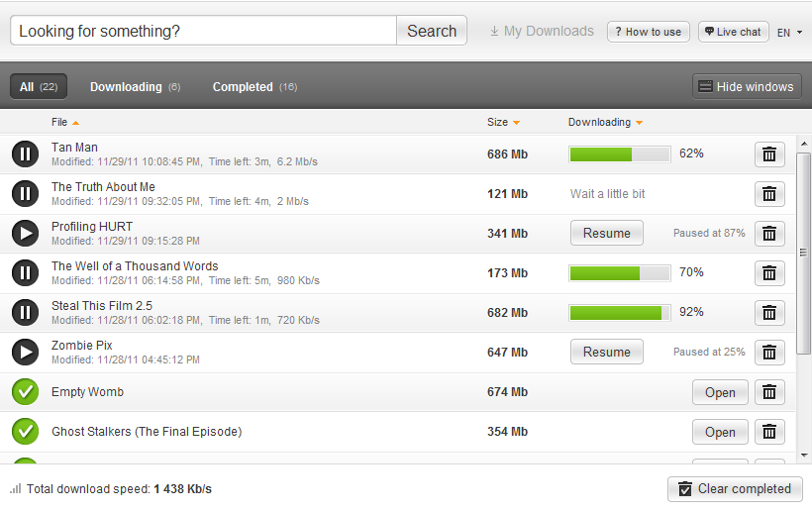The width and height of the screenshot is (812, 513).
Task: Open the EN language dropdown
Action: tap(790, 32)
